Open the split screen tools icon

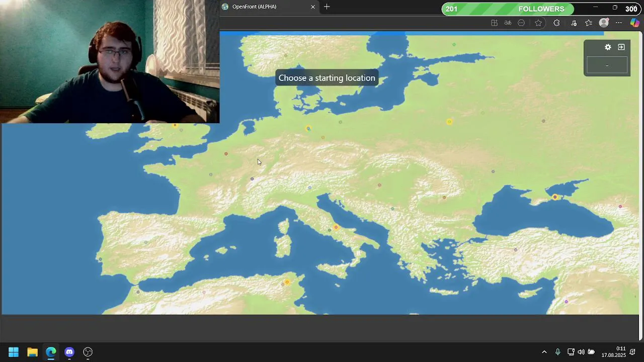point(494,23)
